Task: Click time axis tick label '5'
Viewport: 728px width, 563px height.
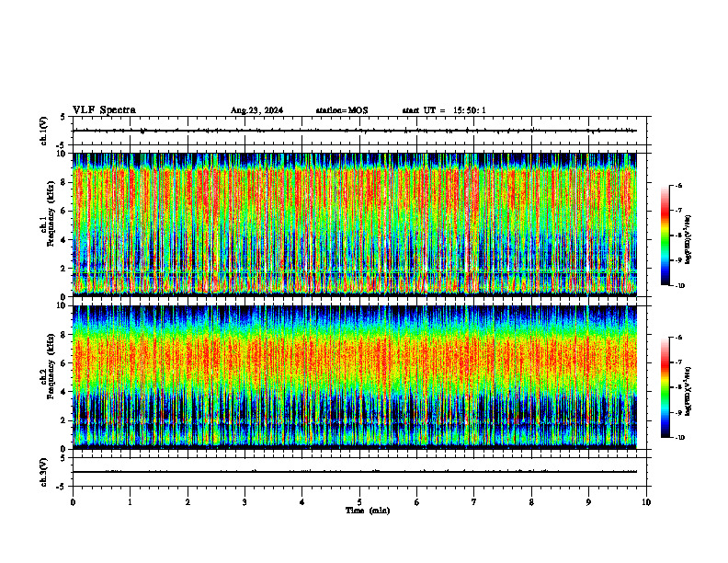Action: pos(359,502)
